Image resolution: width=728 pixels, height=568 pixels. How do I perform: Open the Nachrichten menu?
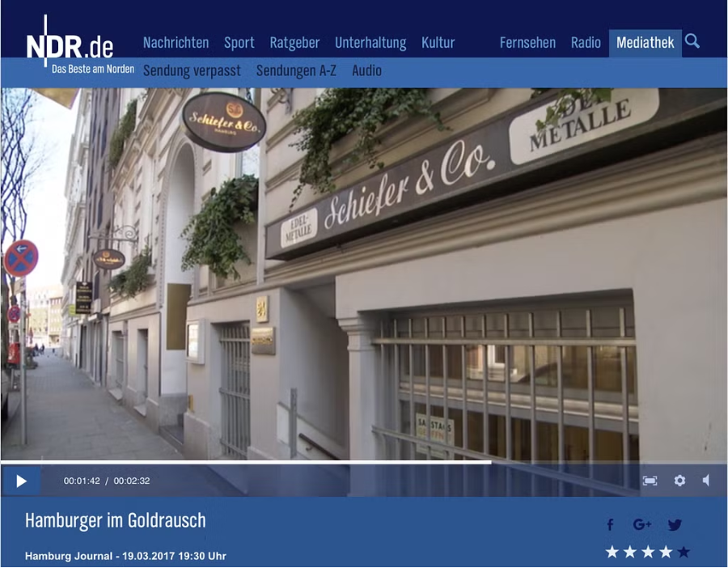pyautogui.click(x=176, y=43)
